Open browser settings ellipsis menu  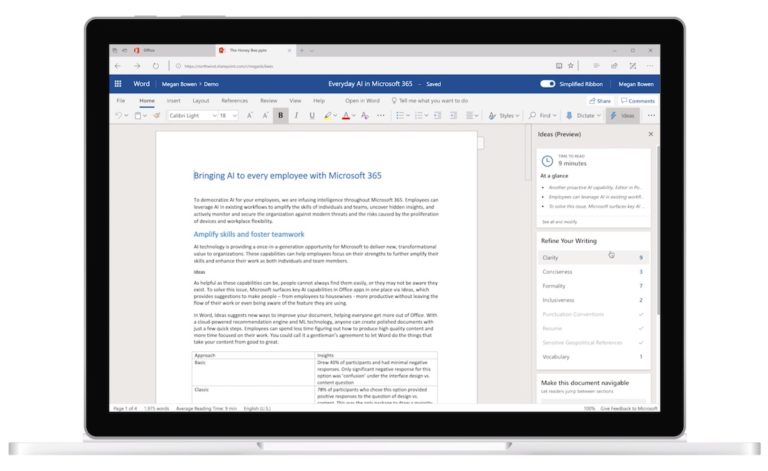tap(650, 66)
